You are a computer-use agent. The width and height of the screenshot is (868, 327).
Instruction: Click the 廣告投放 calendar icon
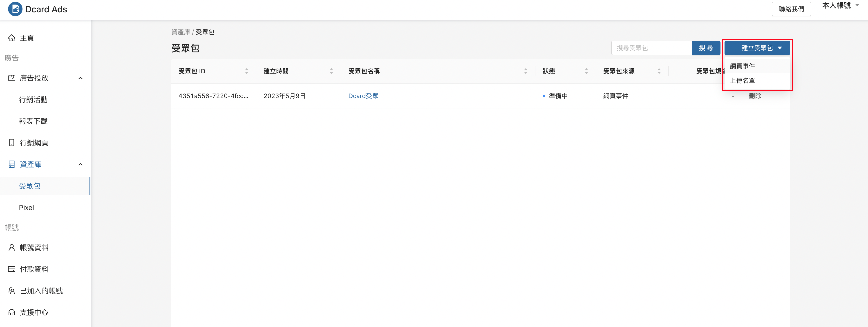[12, 78]
